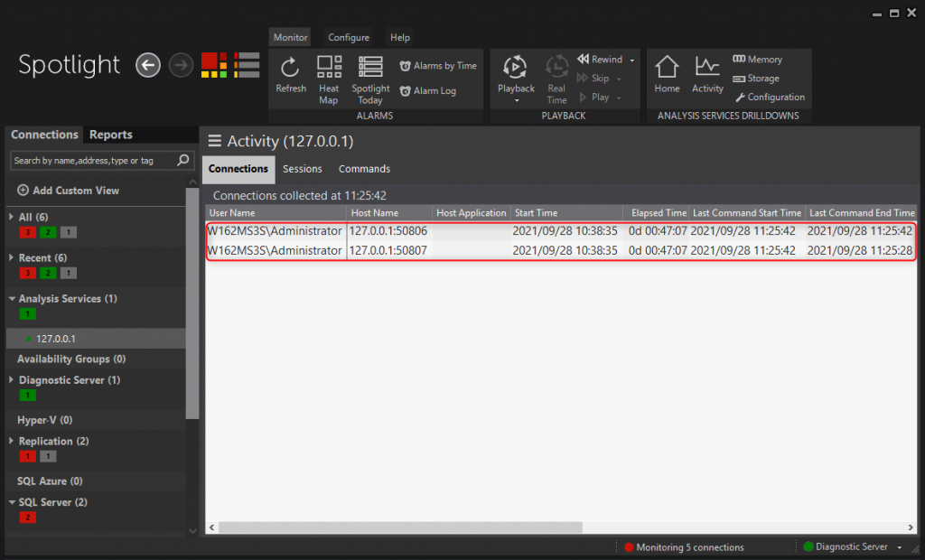Open Diagnostic Server status dropdown

click(900, 547)
